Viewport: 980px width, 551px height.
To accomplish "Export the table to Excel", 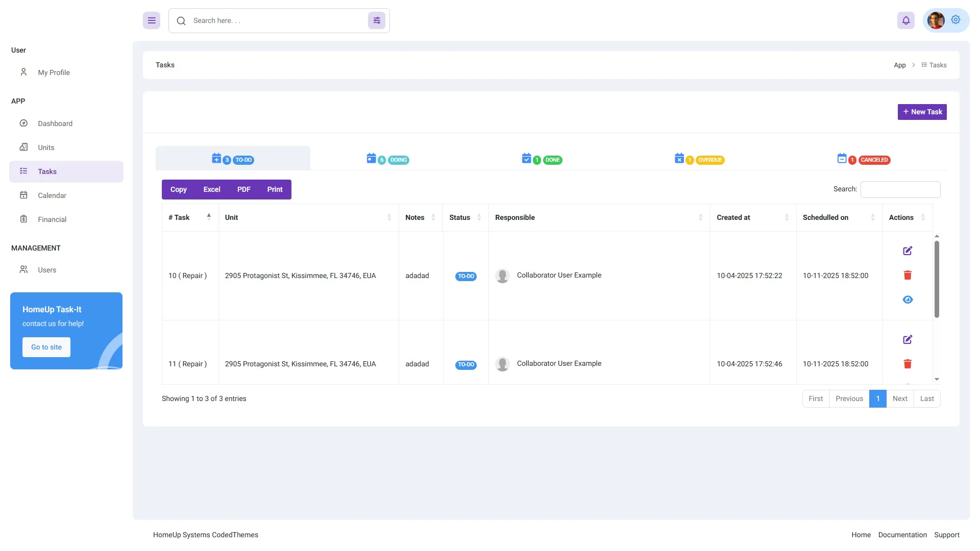I will 212,189.
